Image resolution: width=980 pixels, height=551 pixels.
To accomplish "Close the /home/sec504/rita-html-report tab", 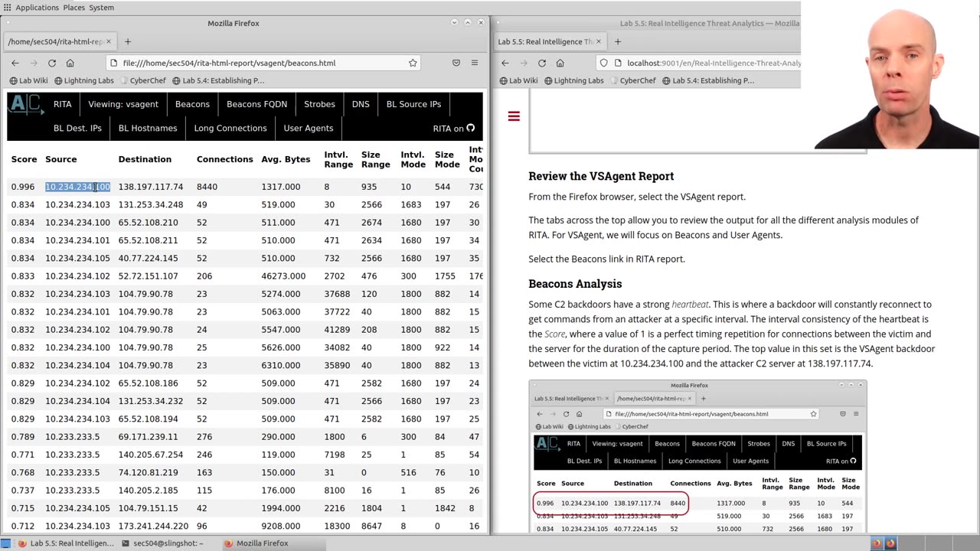I will pos(109,41).
